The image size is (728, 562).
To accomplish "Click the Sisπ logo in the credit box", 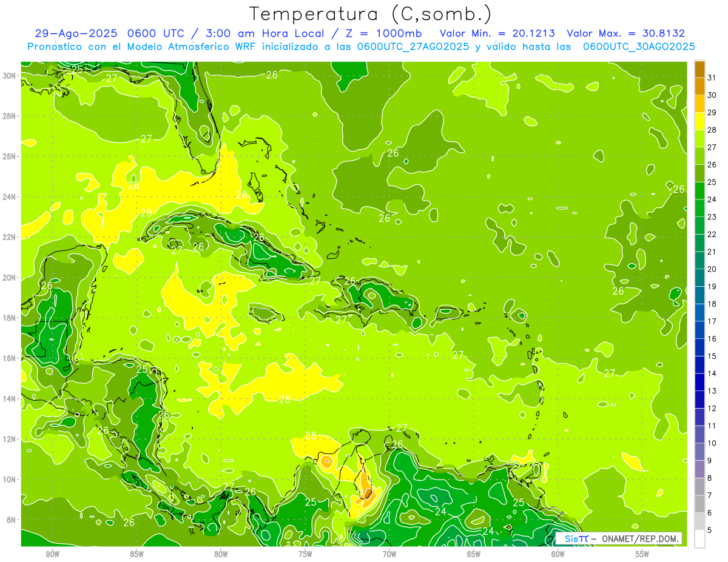I will tap(576, 538).
